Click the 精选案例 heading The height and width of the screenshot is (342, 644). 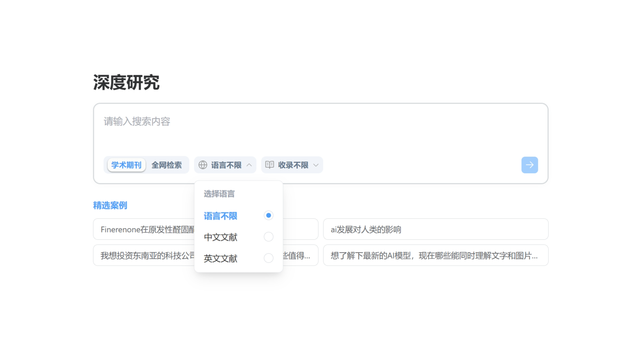pyautogui.click(x=110, y=205)
